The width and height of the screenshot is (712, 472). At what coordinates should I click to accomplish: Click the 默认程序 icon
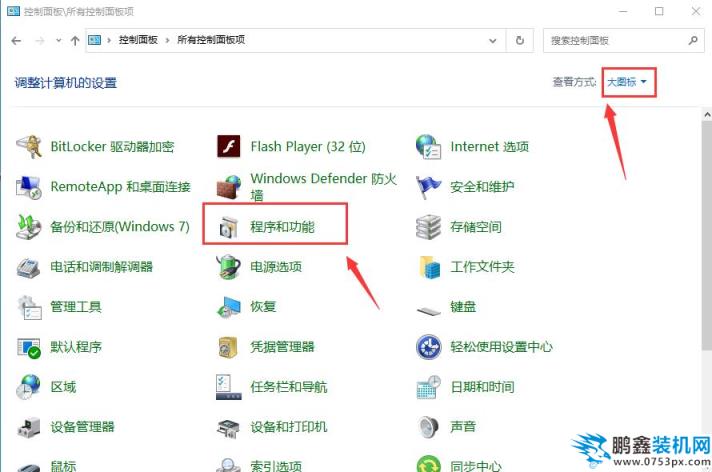pos(29,348)
